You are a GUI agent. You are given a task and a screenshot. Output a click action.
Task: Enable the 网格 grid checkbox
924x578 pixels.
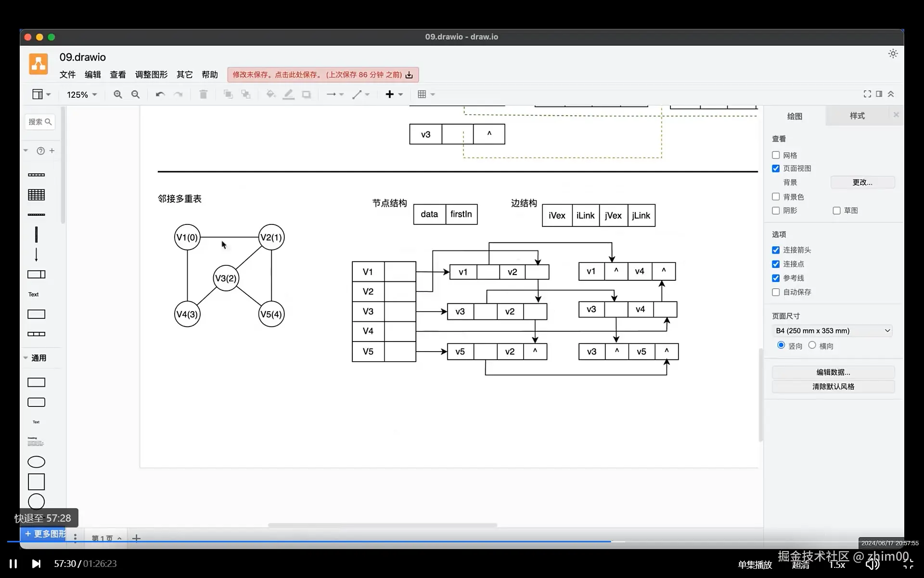click(776, 155)
